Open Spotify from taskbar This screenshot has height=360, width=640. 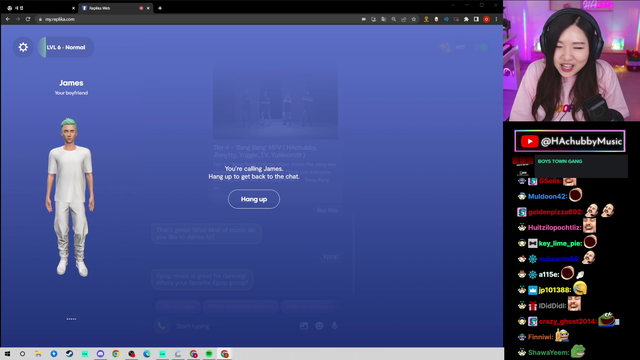[209, 354]
